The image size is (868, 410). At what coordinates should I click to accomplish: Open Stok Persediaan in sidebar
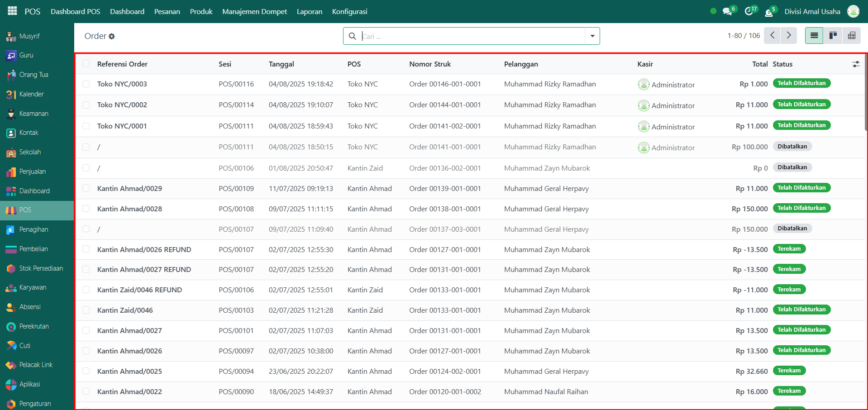pos(41,268)
